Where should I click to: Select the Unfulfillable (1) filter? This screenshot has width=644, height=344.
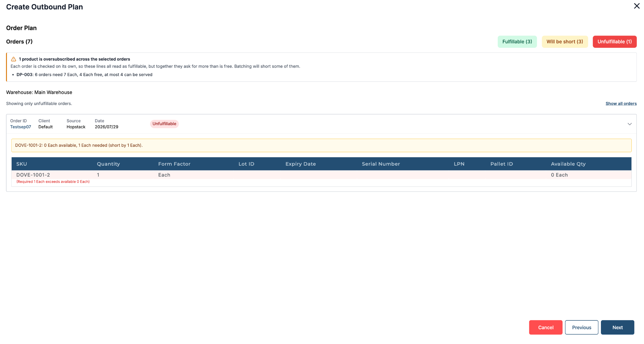[x=614, y=42]
